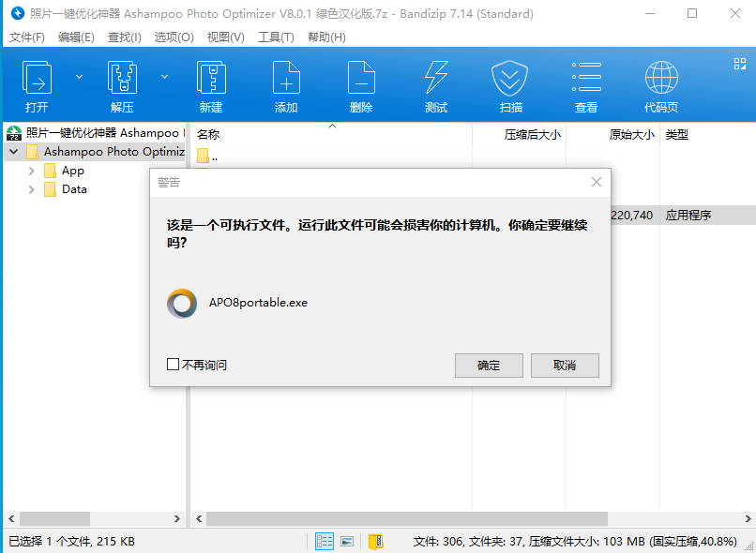Open the 帮助(H) menu
This screenshot has width=756, height=553.
[326, 37]
